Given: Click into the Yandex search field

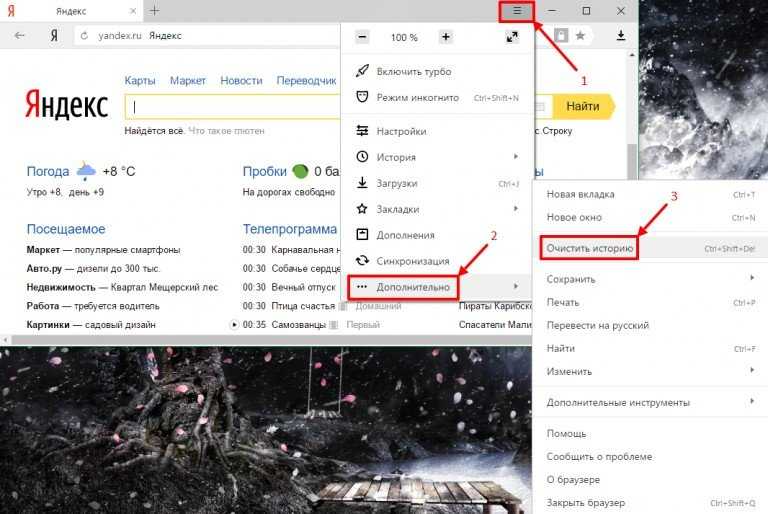Looking at the screenshot, I should tap(233, 107).
